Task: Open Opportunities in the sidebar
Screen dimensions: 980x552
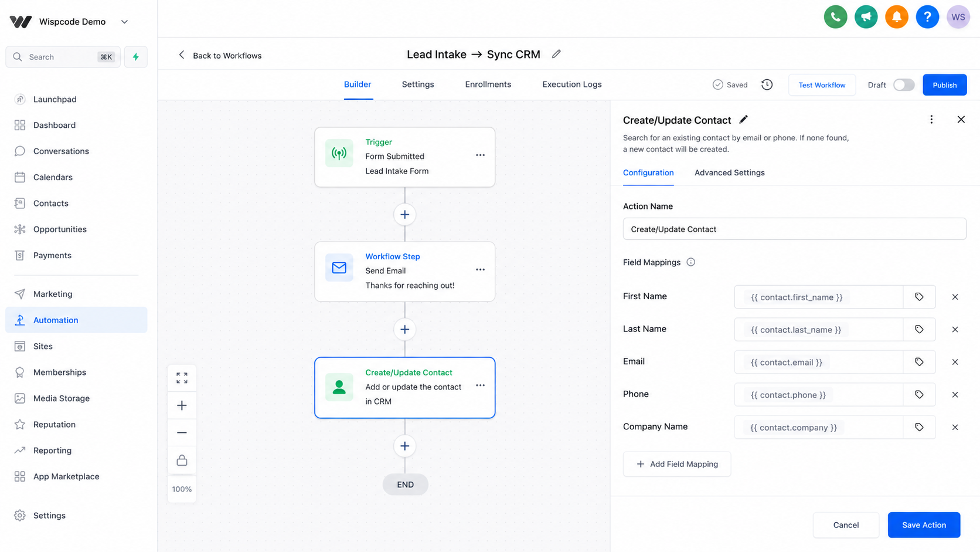Action: point(76,229)
